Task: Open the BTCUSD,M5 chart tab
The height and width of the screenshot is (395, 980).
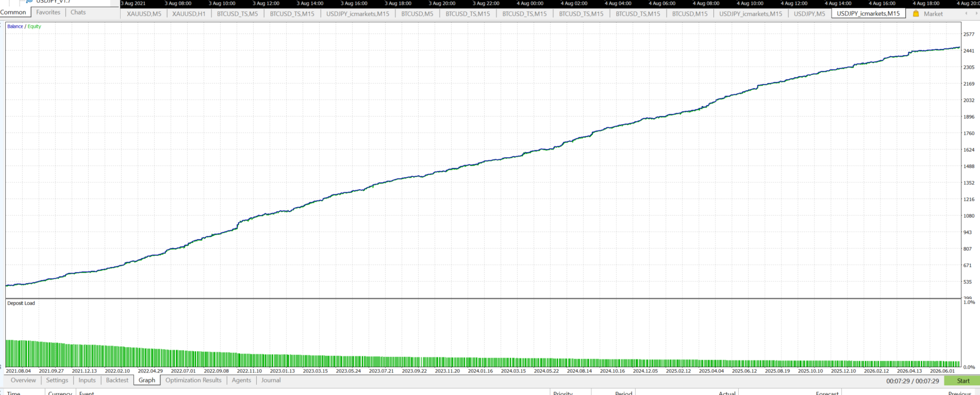Action: pyautogui.click(x=417, y=14)
